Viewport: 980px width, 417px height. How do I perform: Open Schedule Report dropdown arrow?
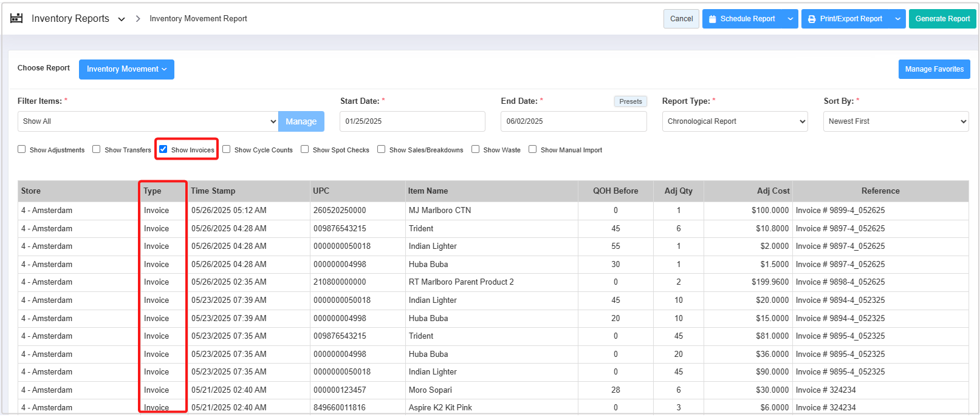pos(790,19)
